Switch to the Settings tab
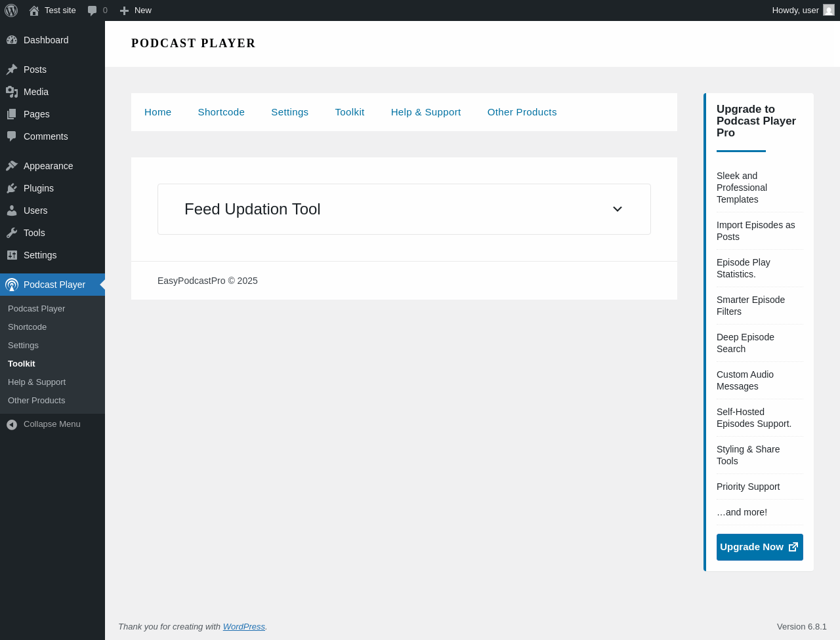Image resolution: width=840 pixels, height=640 pixels. (289, 112)
